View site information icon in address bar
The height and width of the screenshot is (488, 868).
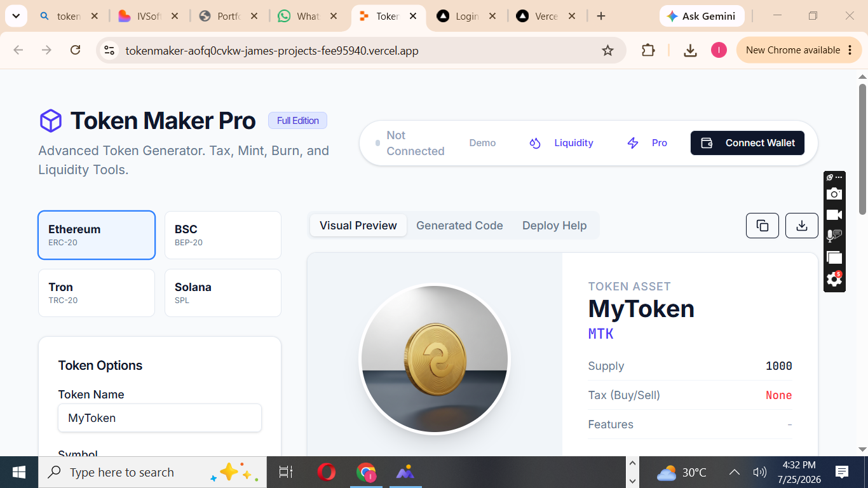(109, 50)
